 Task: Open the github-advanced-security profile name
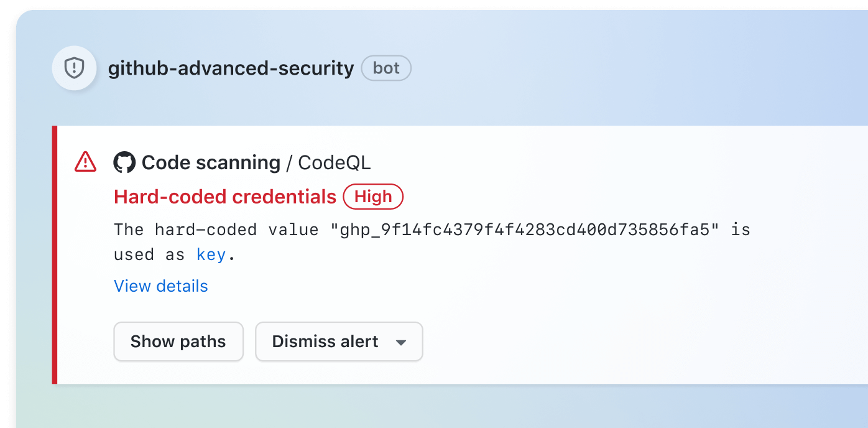pos(231,68)
